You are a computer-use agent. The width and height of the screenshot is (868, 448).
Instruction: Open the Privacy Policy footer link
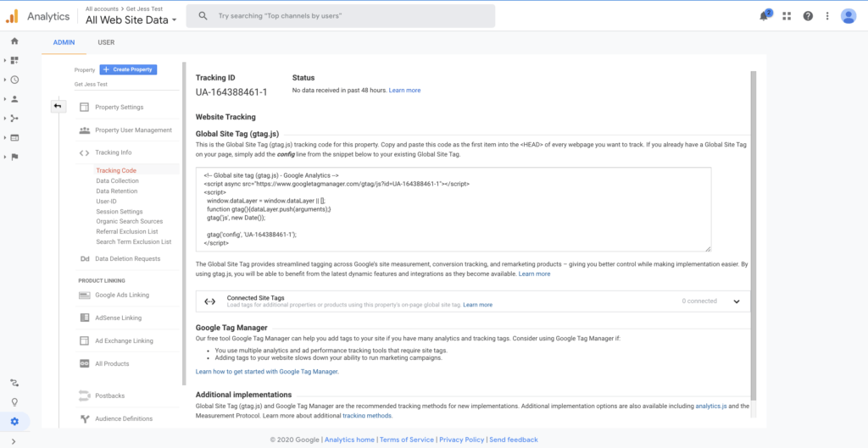tap(462, 440)
